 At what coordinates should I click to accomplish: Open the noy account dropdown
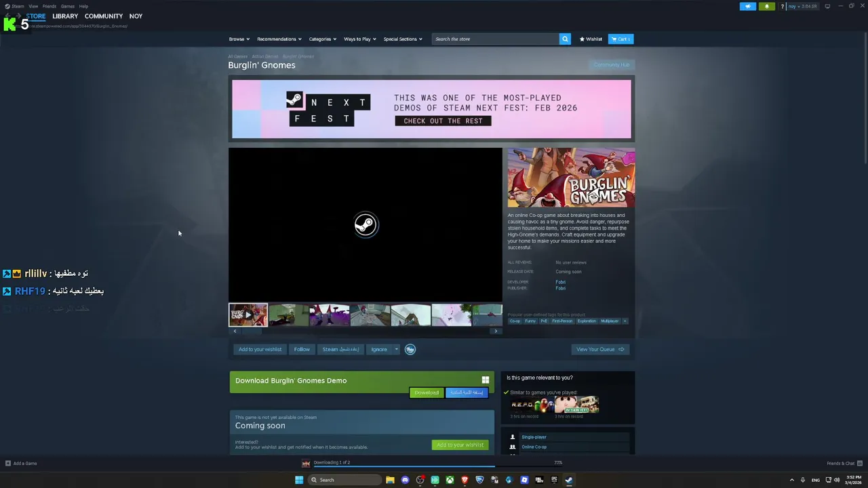[803, 6]
